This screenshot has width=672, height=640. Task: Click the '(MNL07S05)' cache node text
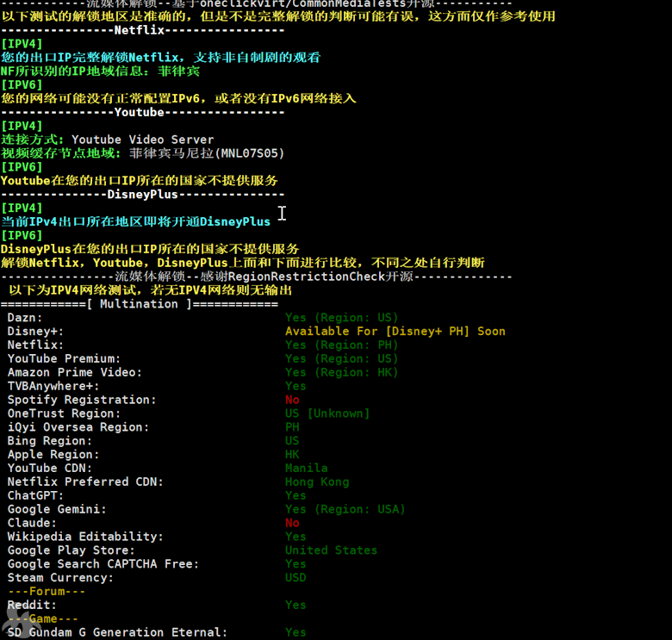point(250,153)
